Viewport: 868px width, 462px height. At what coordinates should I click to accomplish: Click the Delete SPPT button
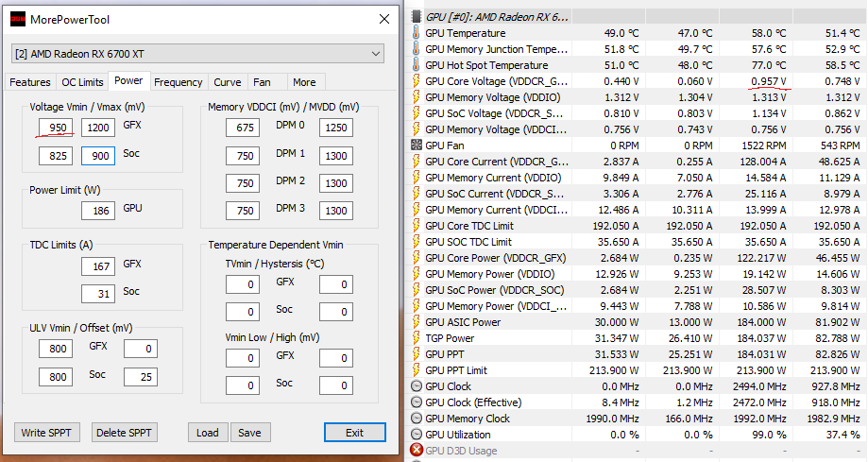click(x=124, y=433)
